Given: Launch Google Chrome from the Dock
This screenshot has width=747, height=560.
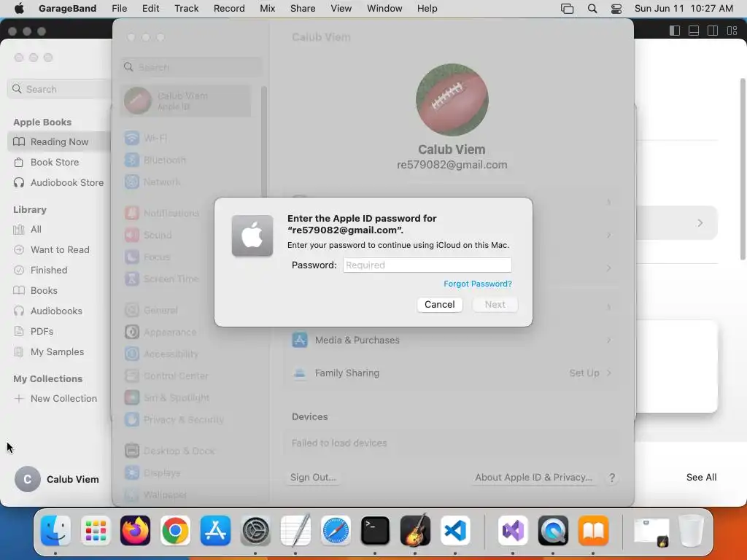Looking at the screenshot, I should pyautogui.click(x=175, y=531).
